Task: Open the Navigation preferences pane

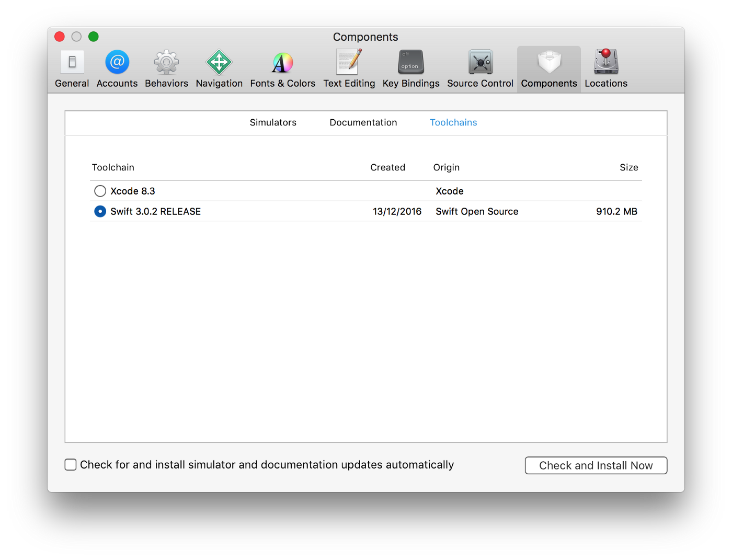Action: click(x=219, y=69)
